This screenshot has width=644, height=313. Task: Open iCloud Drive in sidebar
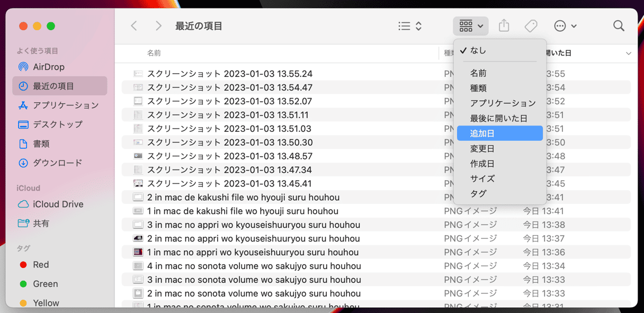click(x=58, y=204)
